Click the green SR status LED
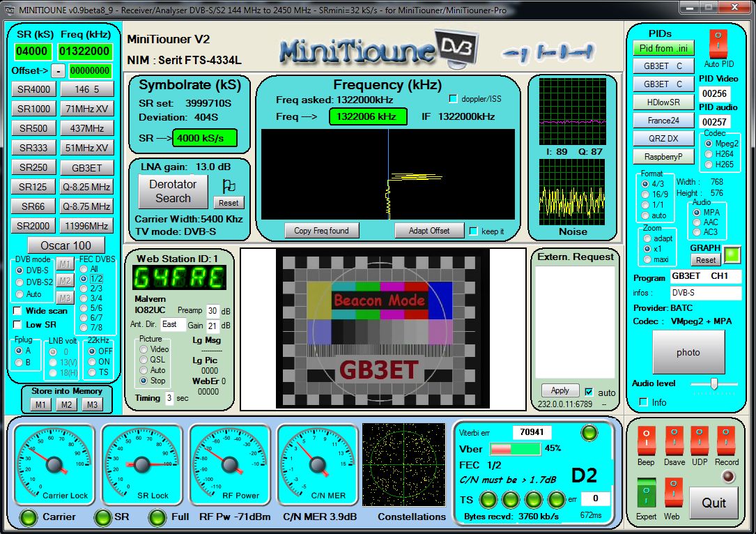The height and width of the screenshot is (534, 756). (102, 517)
